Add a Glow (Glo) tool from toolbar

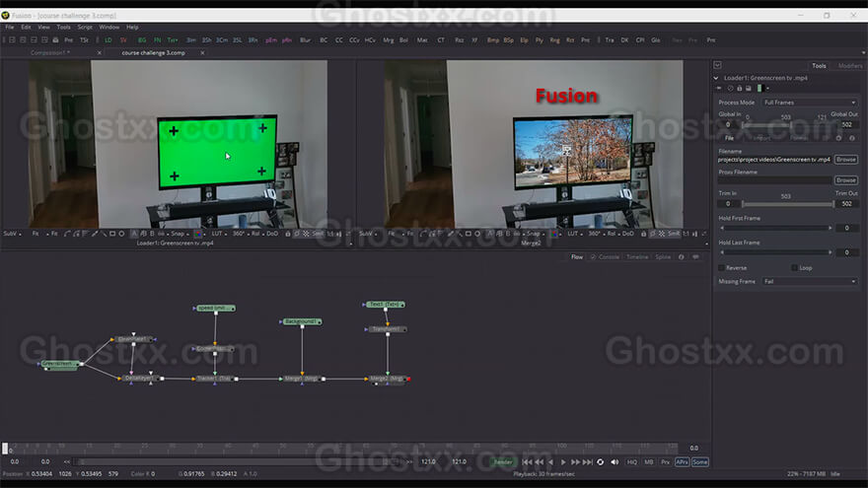[655, 40]
